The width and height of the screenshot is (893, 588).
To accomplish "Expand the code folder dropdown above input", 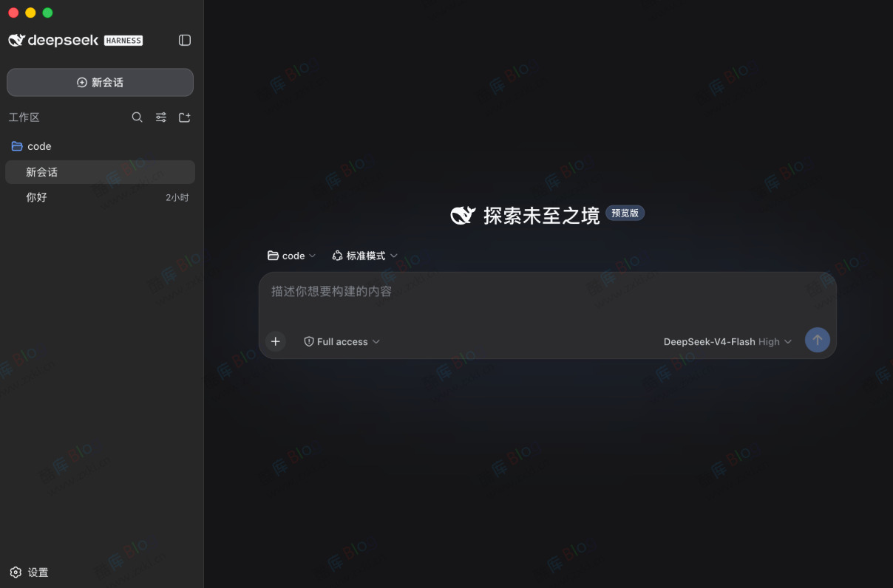I will tap(291, 256).
